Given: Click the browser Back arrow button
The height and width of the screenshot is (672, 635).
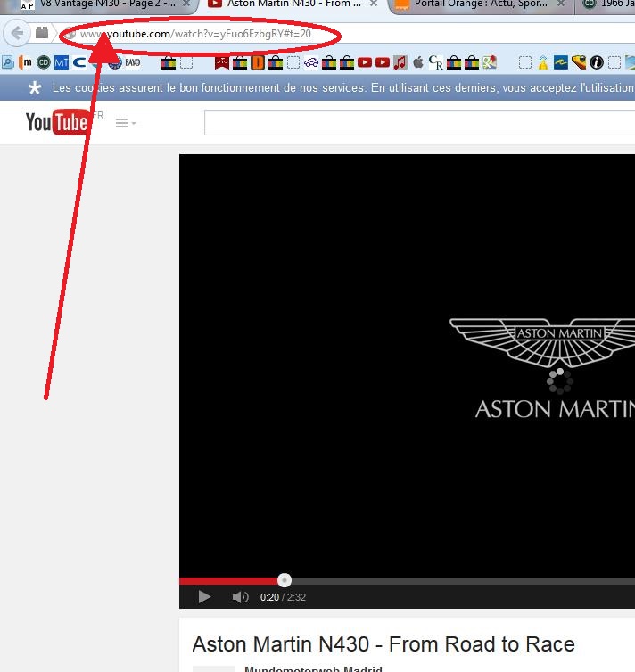Looking at the screenshot, I should (16, 33).
